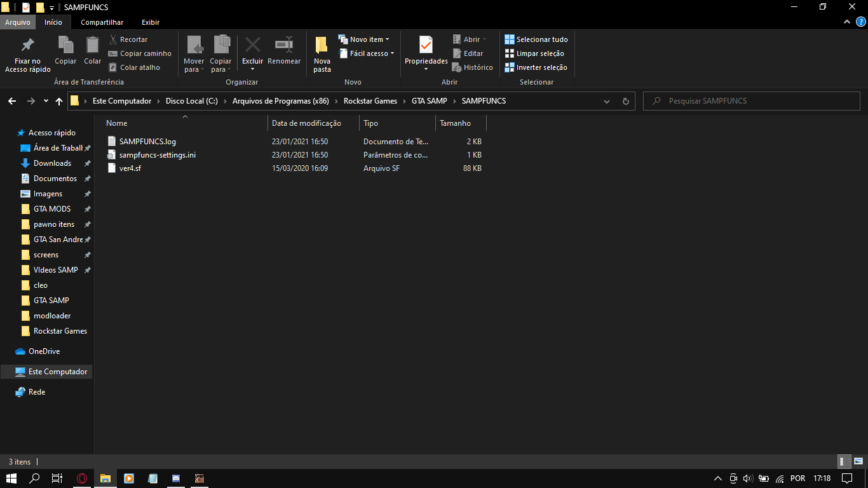Open Downloads in the sidebar
The image size is (868, 488).
(x=52, y=163)
